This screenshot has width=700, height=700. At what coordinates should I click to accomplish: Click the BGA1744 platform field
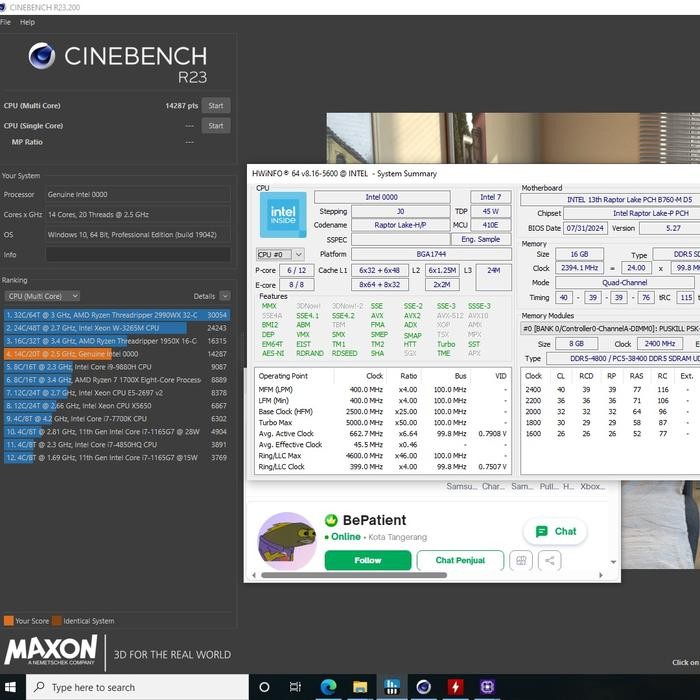pos(431,254)
